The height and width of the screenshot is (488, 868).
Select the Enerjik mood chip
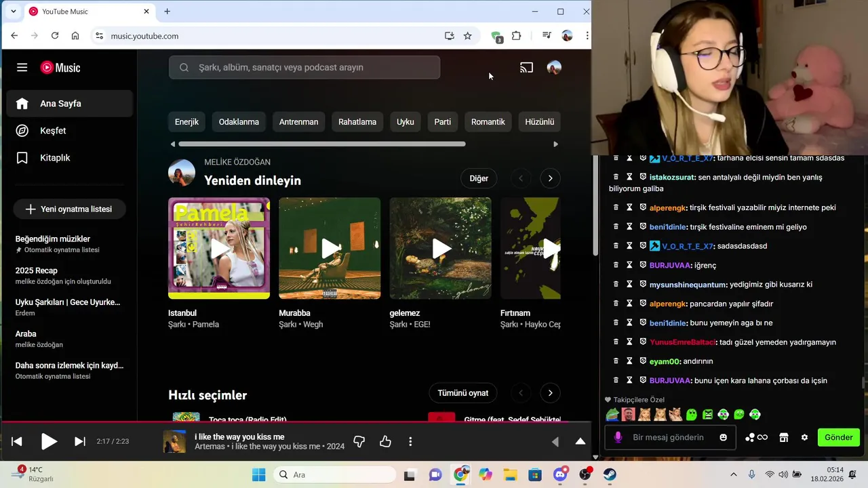tap(186, 122)
